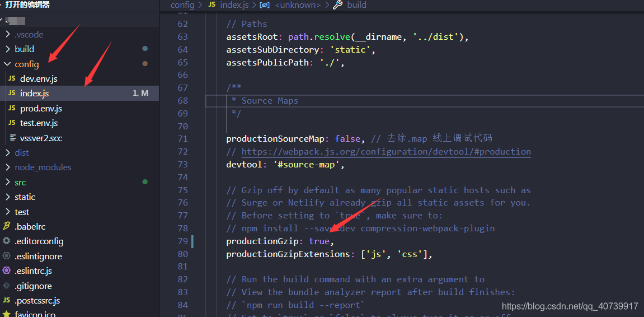Click the '// Paths' comment on line 62
Screen dimensions: 644x317
tap(246, 24)
